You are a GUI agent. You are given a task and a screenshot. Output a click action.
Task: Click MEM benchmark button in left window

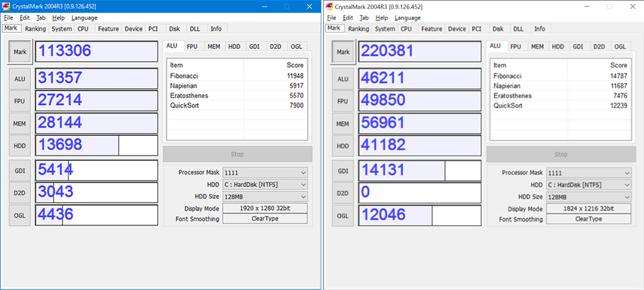click(20, 123)
